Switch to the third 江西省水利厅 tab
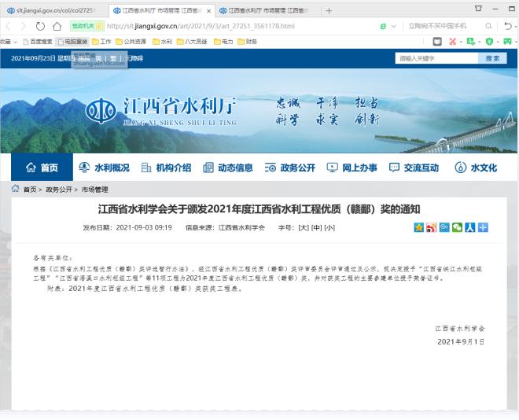 [267, 10]
